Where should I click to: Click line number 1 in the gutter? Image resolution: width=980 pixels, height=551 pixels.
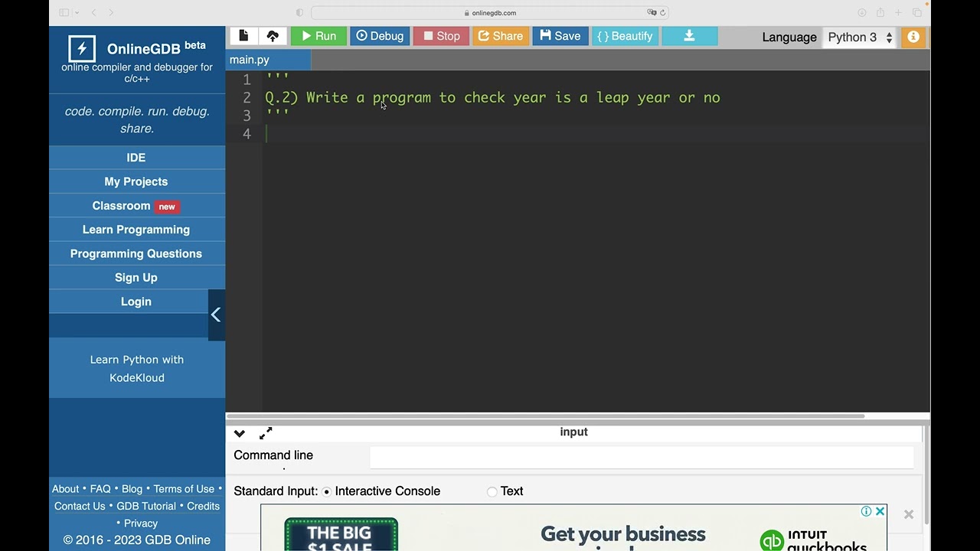tap(247, 80)
